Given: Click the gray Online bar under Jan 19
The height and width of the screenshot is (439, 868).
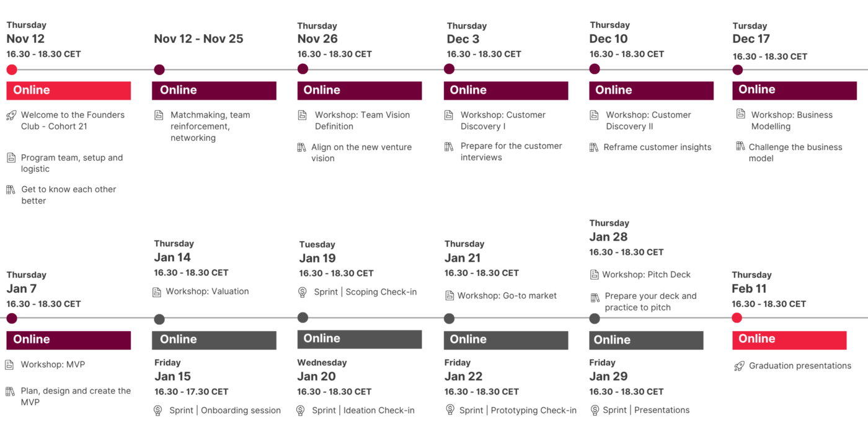Looking at the screenshot, I should [x=360, y=339].
